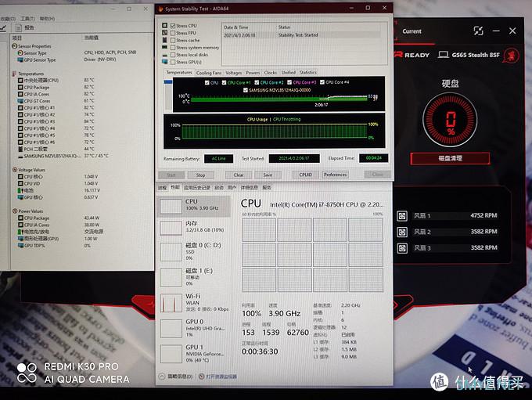Uncheck CPU Core #4 in temperature graph
The width and height of the screenshot is (532, 400).
point(322,82)
